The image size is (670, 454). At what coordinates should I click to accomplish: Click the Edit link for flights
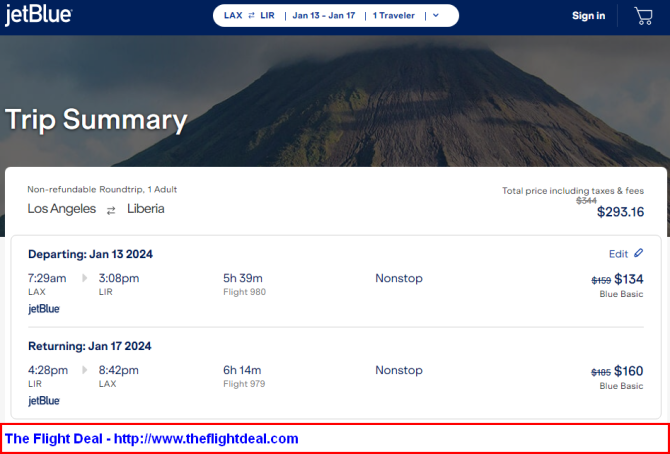(x=618, y=254)
